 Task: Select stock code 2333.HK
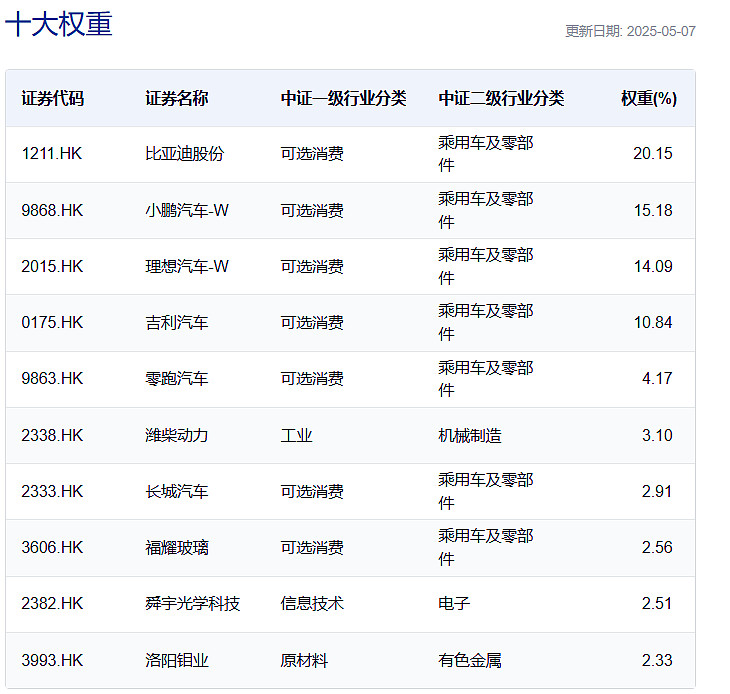coord(52,491)
